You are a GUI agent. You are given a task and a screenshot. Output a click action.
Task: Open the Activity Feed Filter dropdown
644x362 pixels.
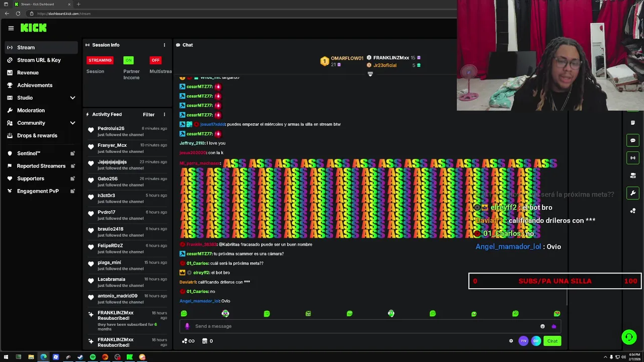tap(148, 115)
